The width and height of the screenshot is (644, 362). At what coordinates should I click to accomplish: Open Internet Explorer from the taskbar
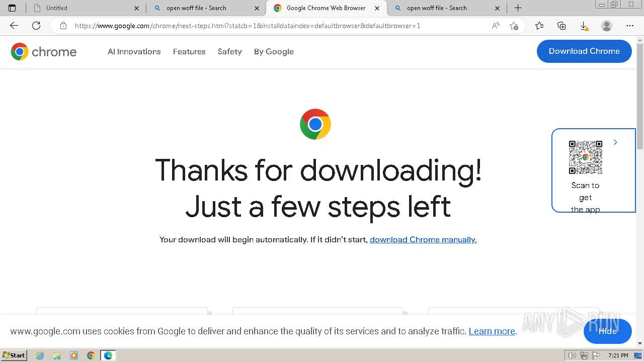point(40,355)
